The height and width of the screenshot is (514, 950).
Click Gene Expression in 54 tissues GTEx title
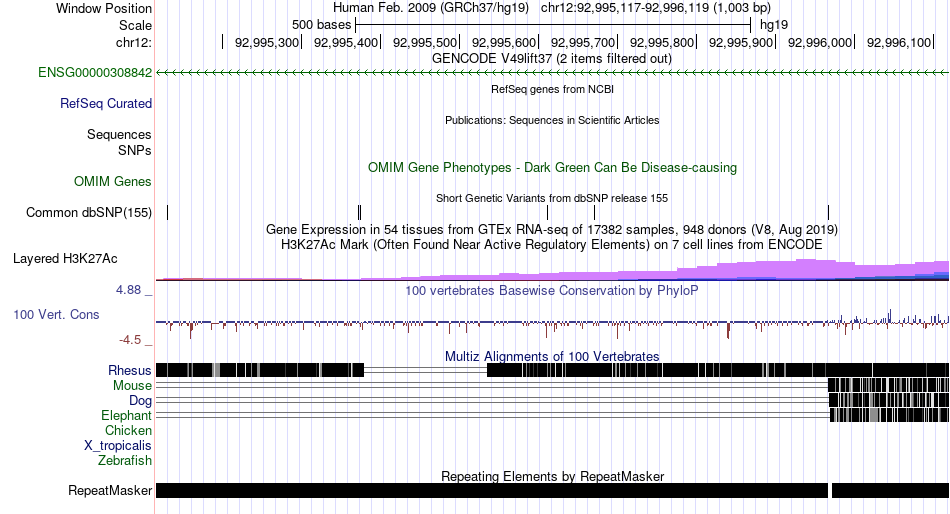(552, 230)
